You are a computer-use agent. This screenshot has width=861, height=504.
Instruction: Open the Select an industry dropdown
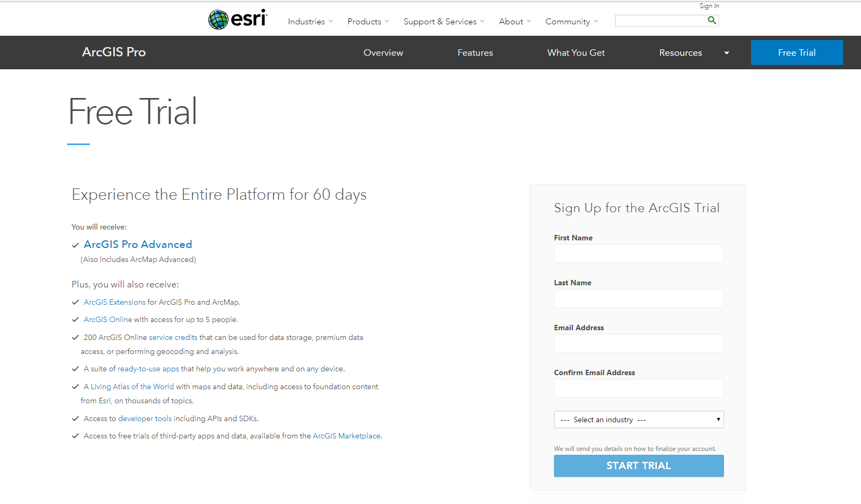tap(639, 420)
